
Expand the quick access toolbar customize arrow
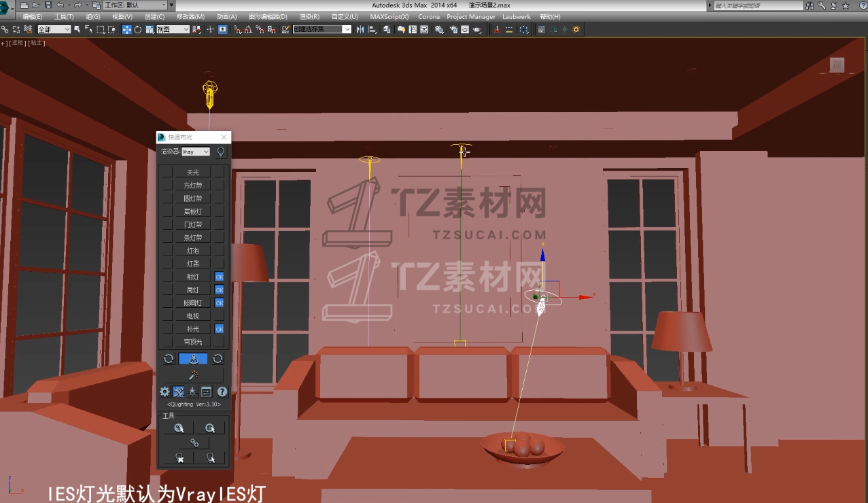[171, 5]
